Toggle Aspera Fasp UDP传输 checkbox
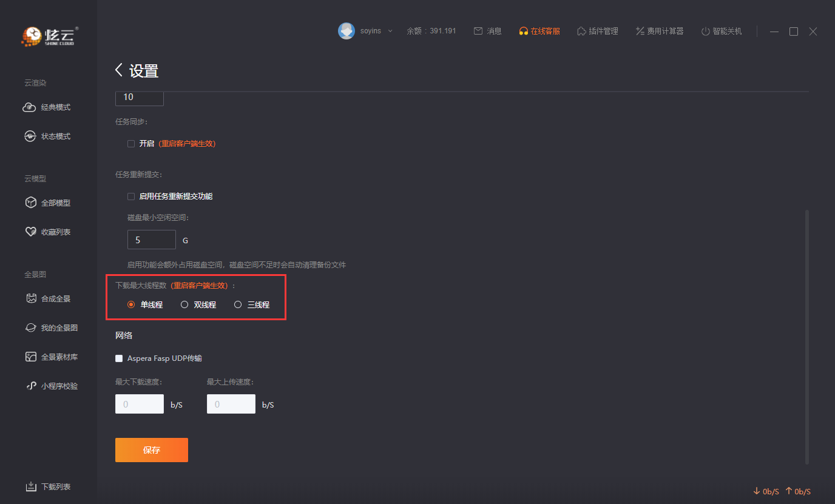This screenshot has height=504, width=835. click(x=119, y=358)
